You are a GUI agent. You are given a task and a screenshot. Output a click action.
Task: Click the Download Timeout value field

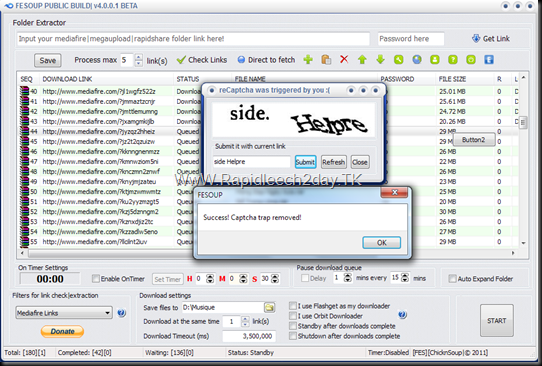click(x=249, y=336)
